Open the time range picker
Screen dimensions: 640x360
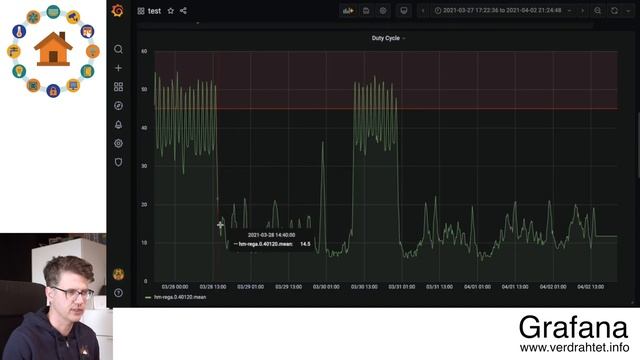[502, 11]
